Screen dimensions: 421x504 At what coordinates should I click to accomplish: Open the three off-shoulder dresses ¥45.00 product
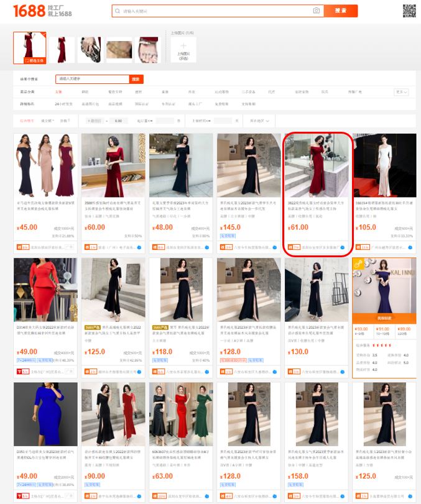click(45, 165)
